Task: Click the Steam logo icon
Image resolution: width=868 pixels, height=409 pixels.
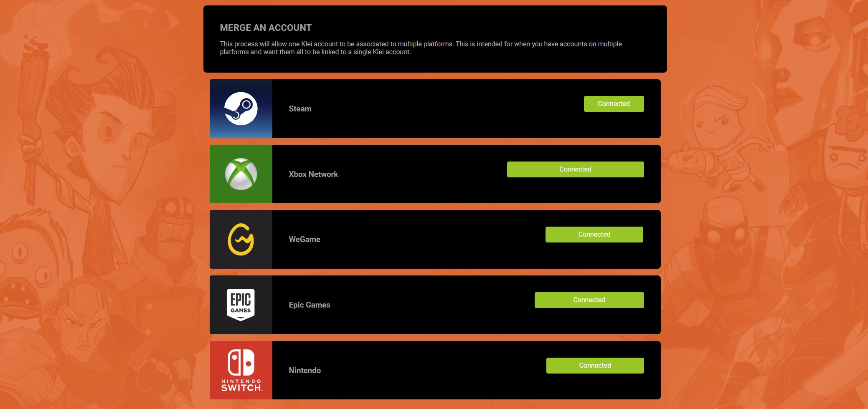Action: (241, 109)
